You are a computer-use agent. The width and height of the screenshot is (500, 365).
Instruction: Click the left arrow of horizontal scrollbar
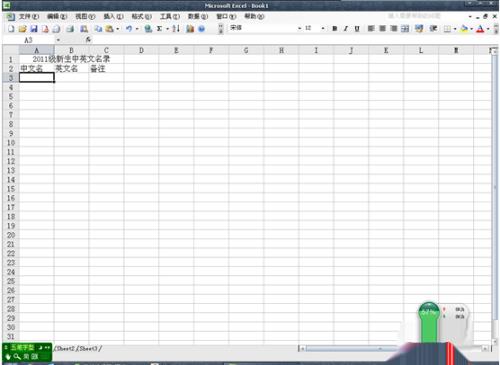(x=302, y=348)
